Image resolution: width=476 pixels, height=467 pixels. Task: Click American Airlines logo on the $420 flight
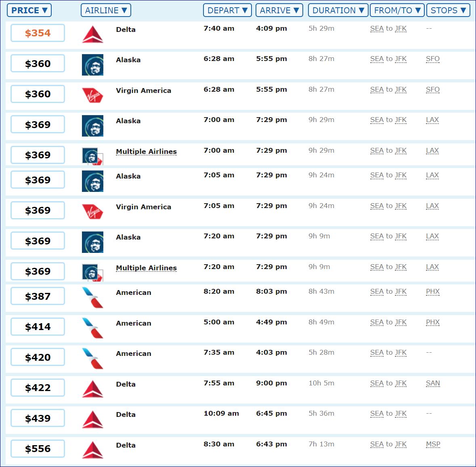(92, 358)
